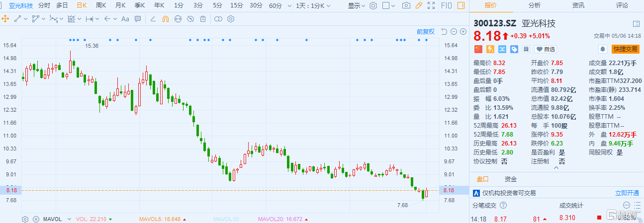Click the orange lightning Level-1 icon
This screenshot has width=644, height=223.
[490, 49]
